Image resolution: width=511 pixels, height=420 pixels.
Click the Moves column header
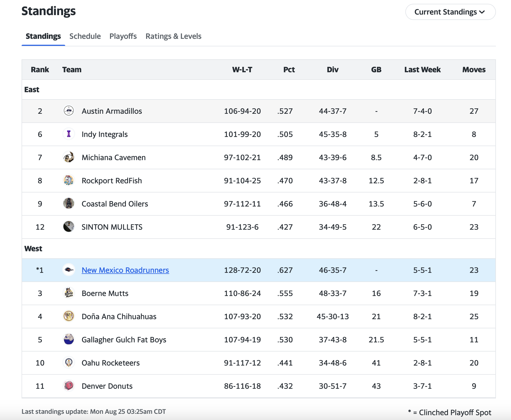click(474, 70)
